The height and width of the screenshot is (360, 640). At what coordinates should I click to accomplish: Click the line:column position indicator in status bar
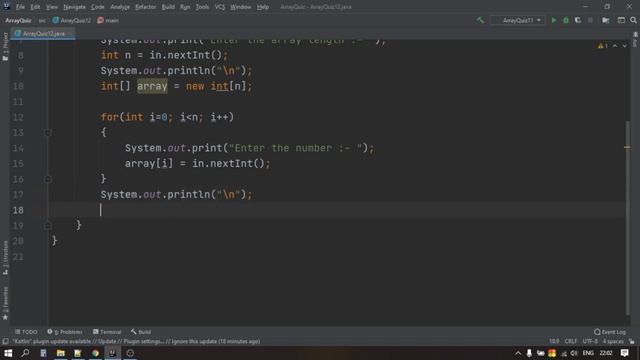(554, 341)
